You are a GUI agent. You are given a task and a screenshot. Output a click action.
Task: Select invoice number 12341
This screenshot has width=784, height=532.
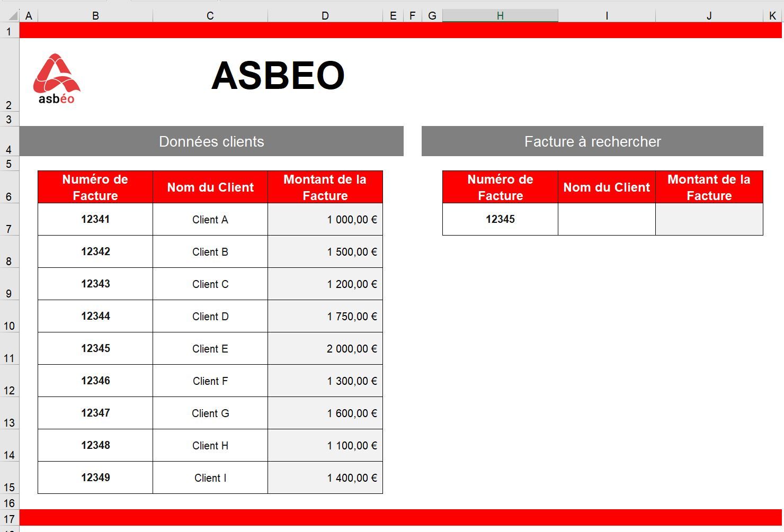[x=95, y=219]
